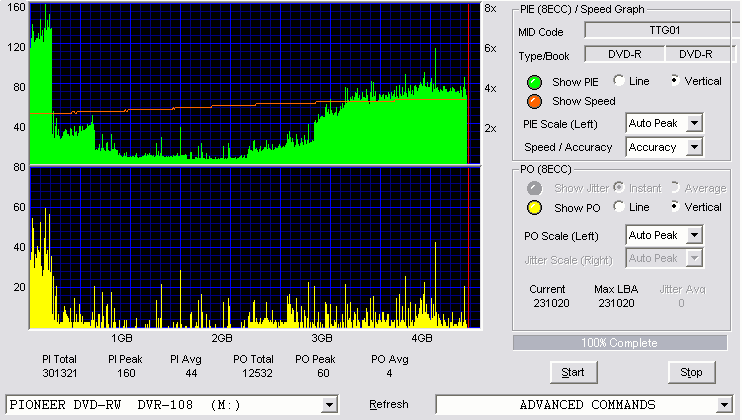
Task: Click the MID Code field TTG01
Action: tap(662, 30)
